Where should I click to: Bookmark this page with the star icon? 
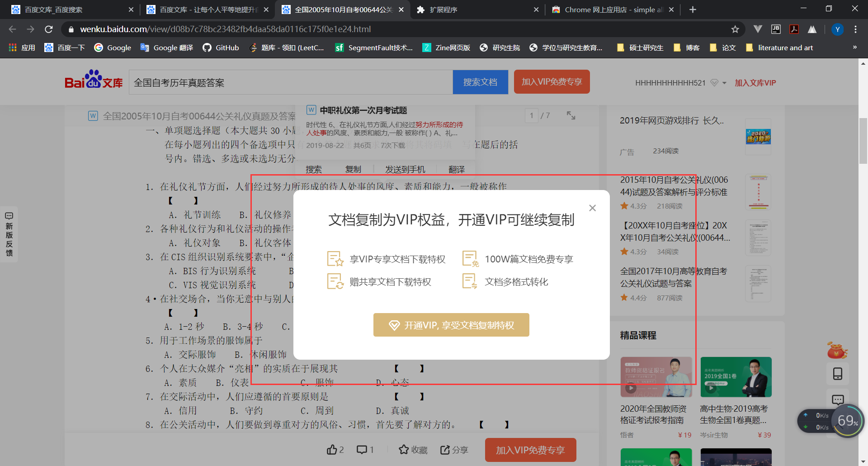pyautogui.click(x=736, y=29)
